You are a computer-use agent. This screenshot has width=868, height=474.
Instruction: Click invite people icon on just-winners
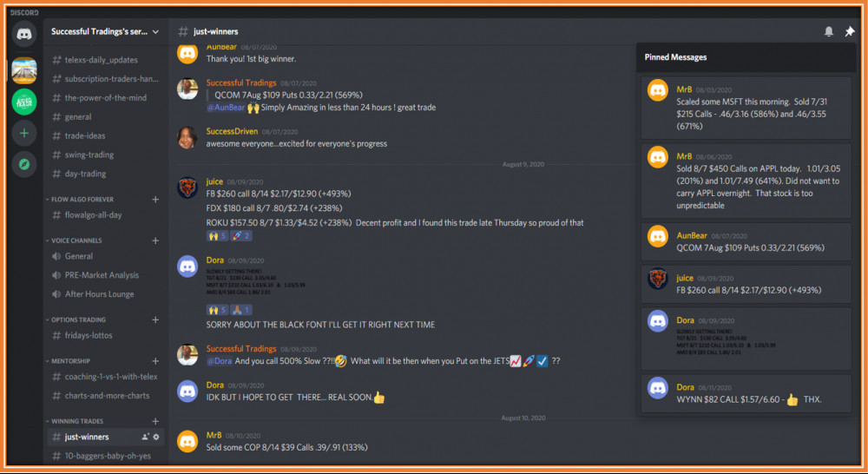point(145,437)
